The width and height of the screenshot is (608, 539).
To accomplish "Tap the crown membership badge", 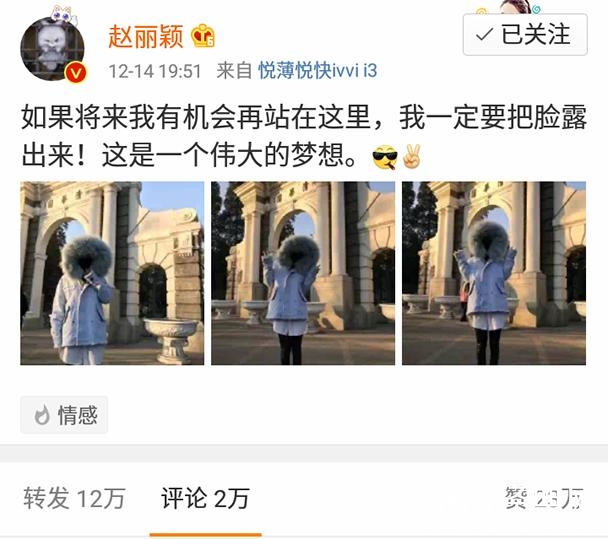I will 203,36.
